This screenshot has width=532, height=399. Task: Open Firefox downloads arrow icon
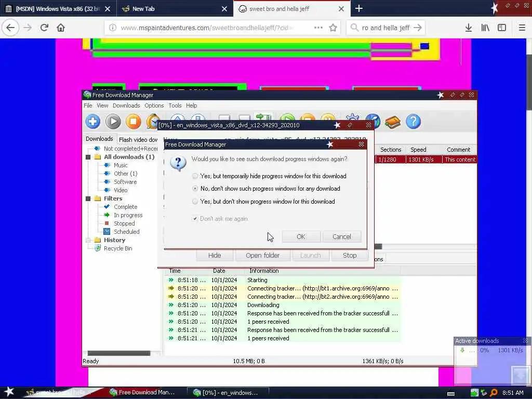tap(469, 28)
